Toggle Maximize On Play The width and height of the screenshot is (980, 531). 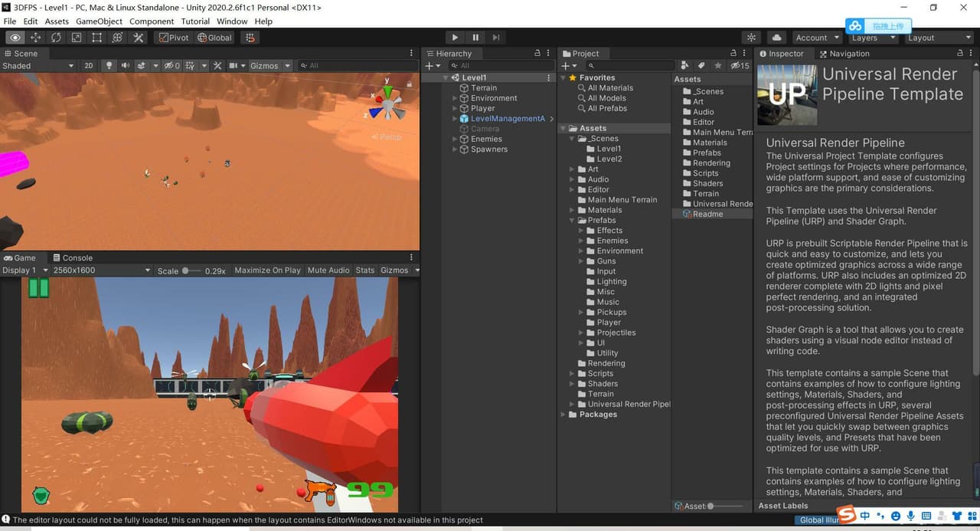pyautogui.click(x=268, y=270)
